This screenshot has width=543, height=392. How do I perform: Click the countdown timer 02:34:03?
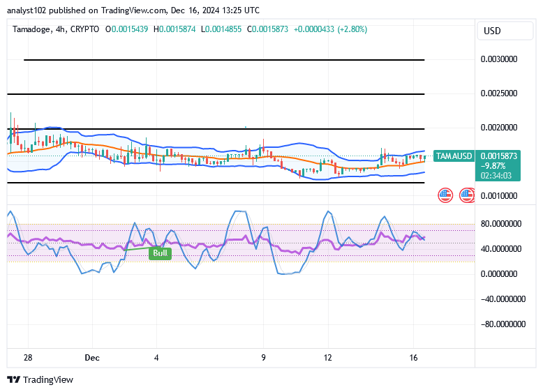496,176
